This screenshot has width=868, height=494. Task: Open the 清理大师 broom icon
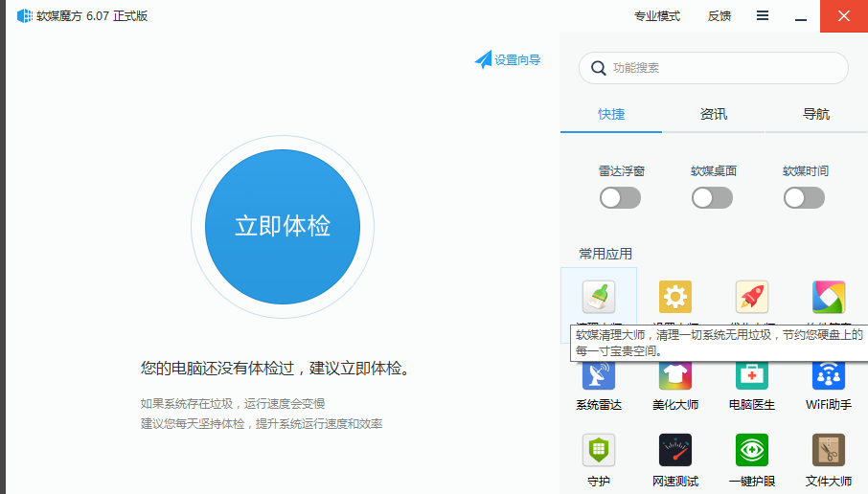(x=599, y=297)
